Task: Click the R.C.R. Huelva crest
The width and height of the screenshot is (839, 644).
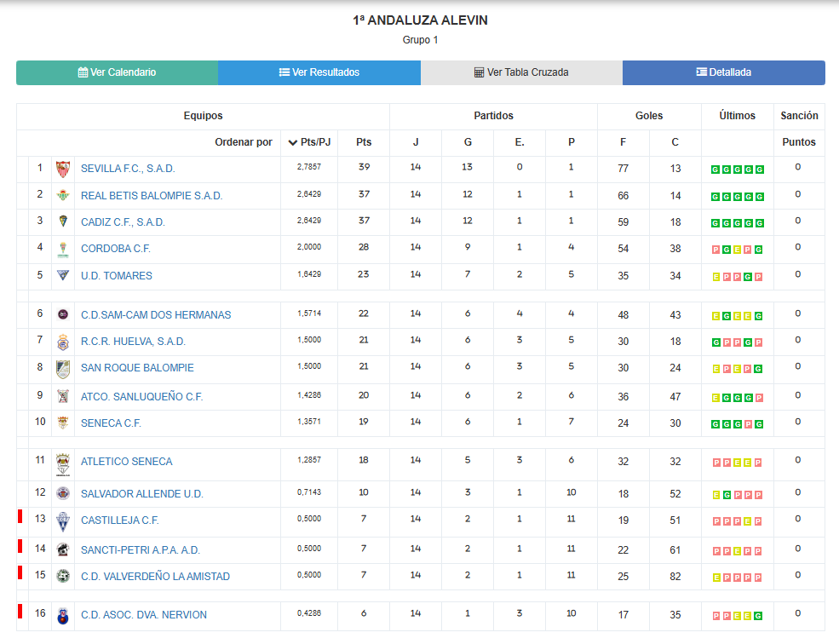Action: point(62,342)
